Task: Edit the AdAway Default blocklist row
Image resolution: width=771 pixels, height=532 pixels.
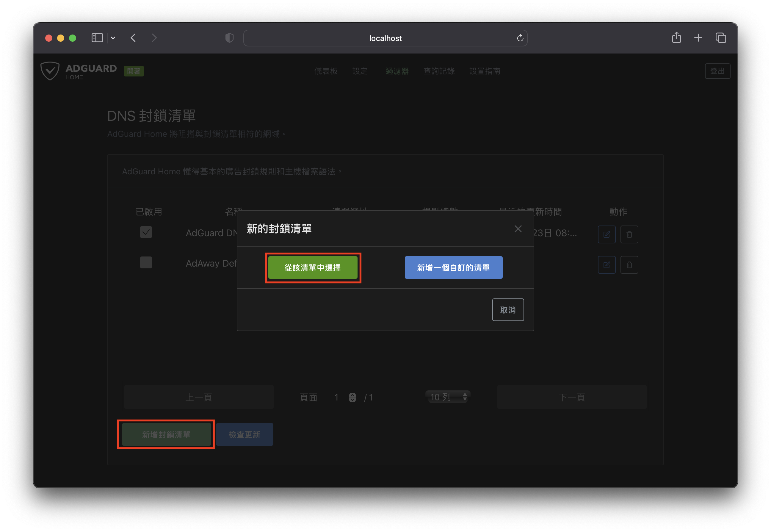Action: 606,265
